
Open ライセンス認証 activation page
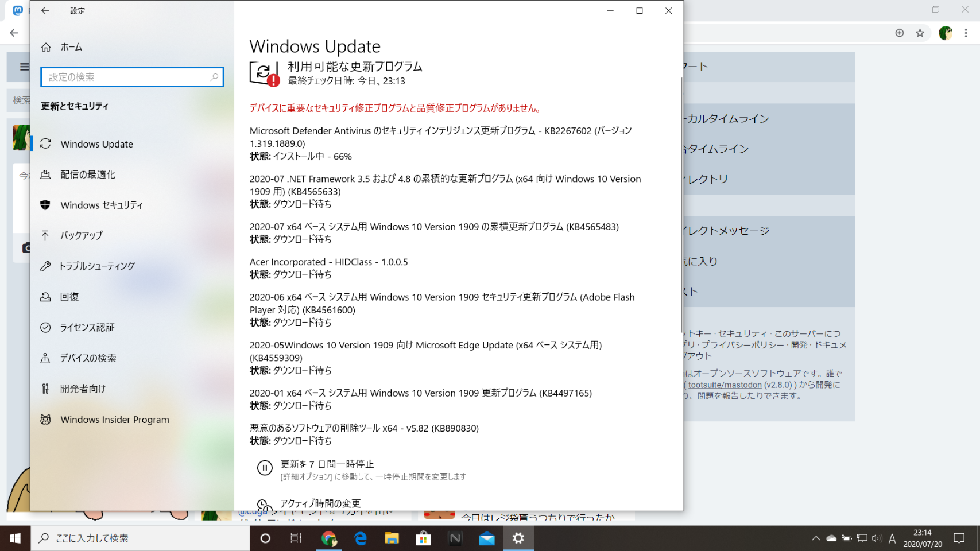(132, 327)
